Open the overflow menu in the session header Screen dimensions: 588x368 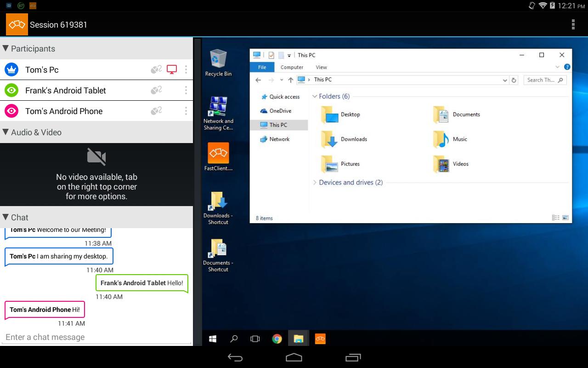pyautogui.click(x=573, y=24)
